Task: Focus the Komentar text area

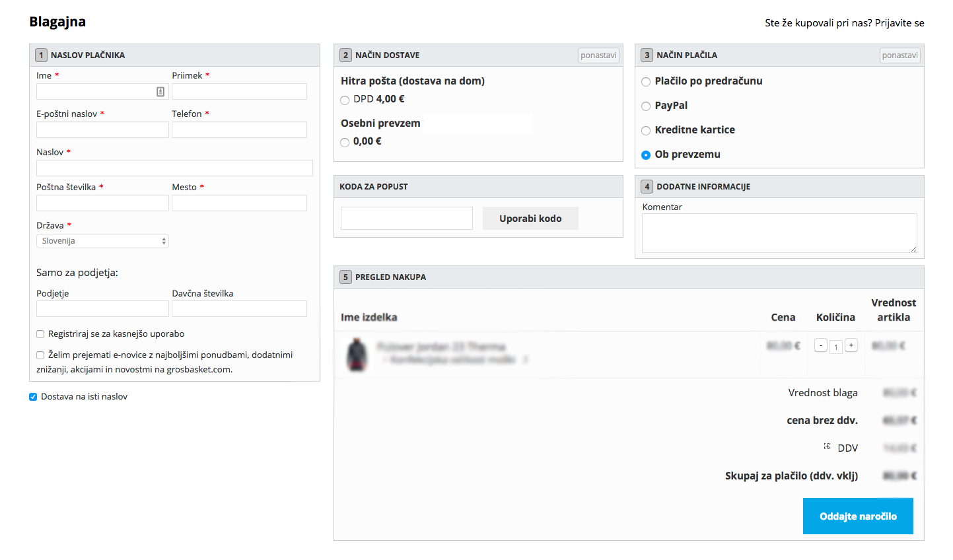Action: click(x=779, y=233)
